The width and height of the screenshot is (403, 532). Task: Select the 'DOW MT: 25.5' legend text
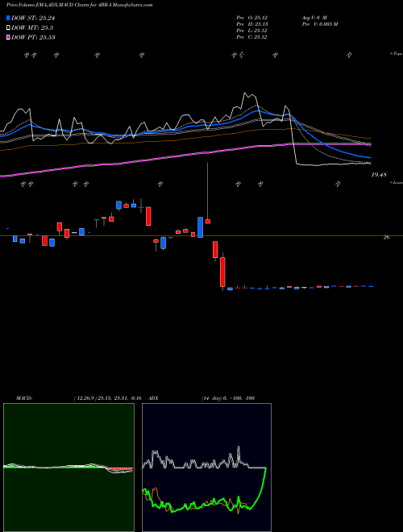[32, 28]
